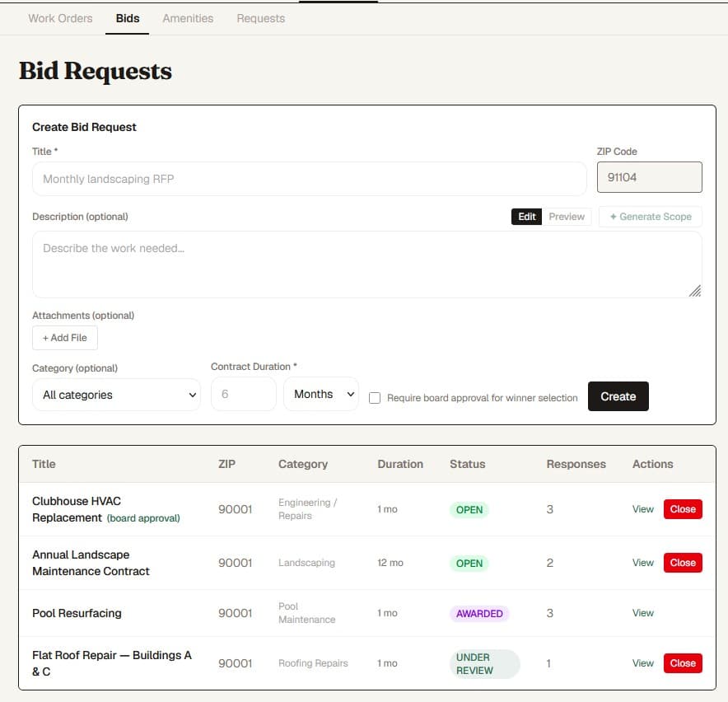This screenshot has width=728, height=702.
Task: Focus the description text area
Action: click(366, 264)
